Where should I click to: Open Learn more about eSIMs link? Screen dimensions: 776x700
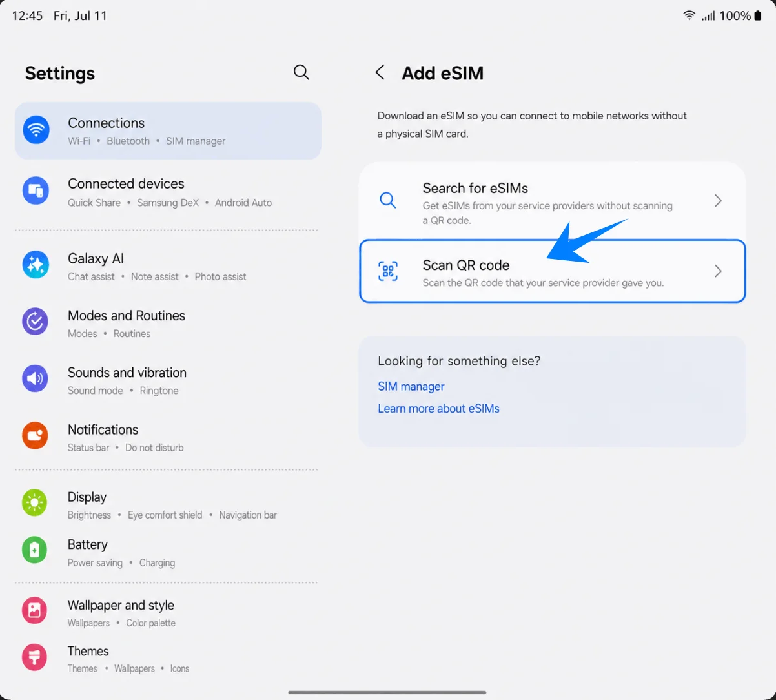click(x=438, y=408)
